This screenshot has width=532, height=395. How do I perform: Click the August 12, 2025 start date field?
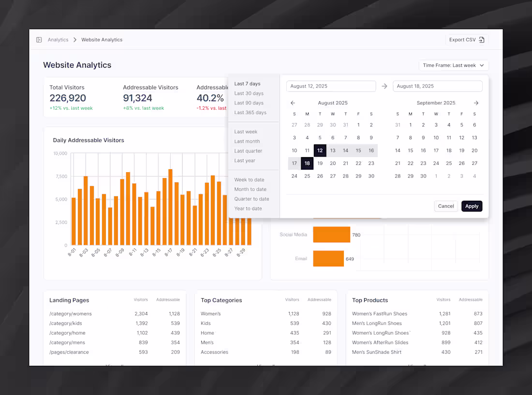[x=331, y=86]
